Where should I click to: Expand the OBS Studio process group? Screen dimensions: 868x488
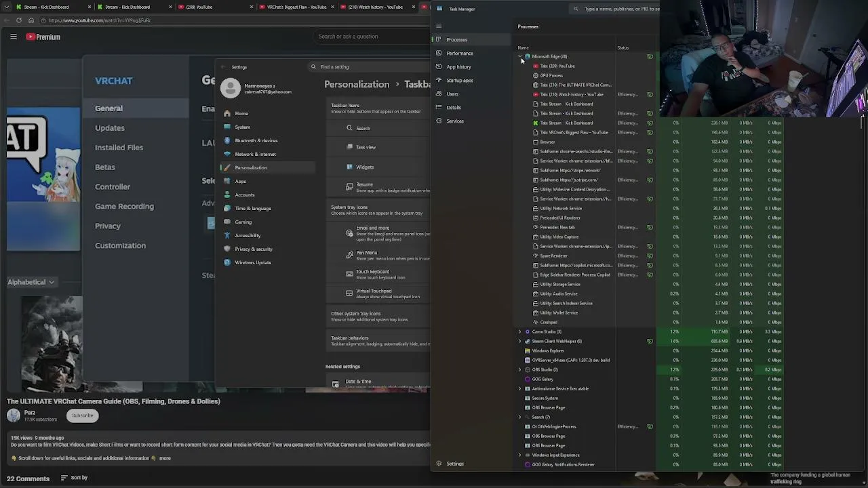[520, 369]
